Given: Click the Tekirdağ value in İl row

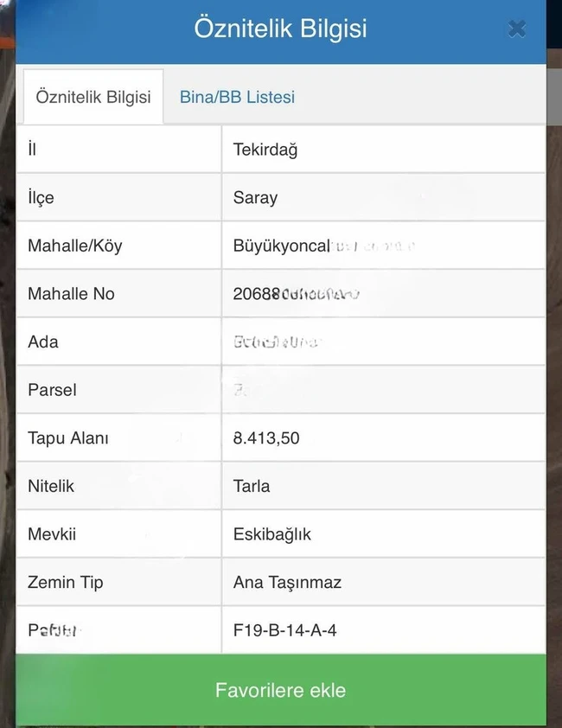Looking at the screenshot, I should pyautogui.click(x=265, y=150).
